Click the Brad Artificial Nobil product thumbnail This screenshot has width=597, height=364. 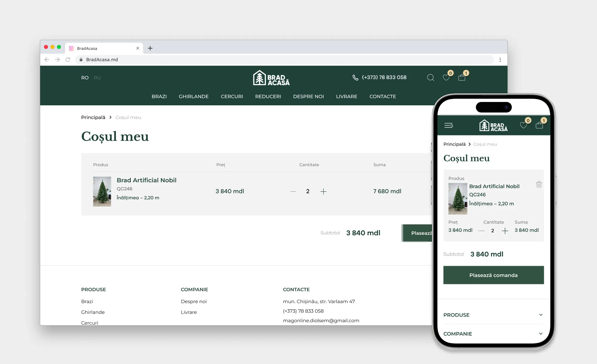pos(102,192)
